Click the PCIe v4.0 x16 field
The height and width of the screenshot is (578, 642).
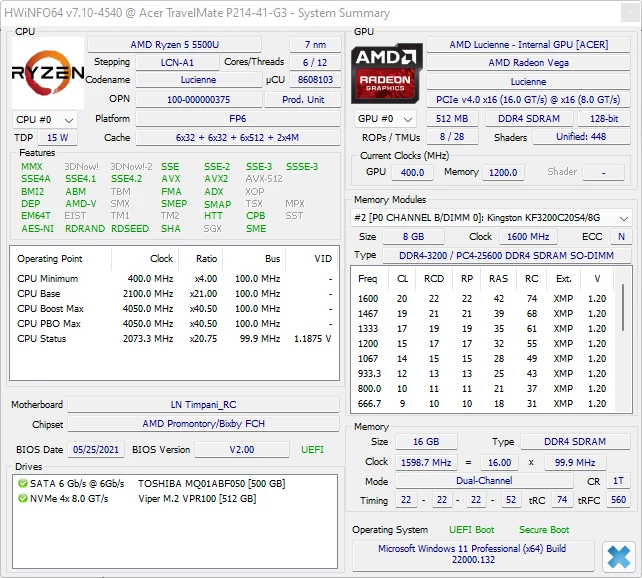(528, 99)
